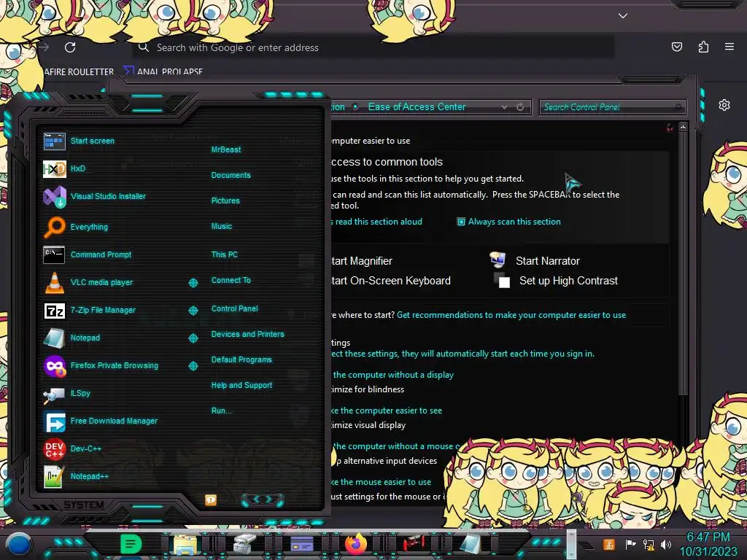Focus Search Control Panel field
747x560 pixels.
pyautogui.click(x=612, y=107)
